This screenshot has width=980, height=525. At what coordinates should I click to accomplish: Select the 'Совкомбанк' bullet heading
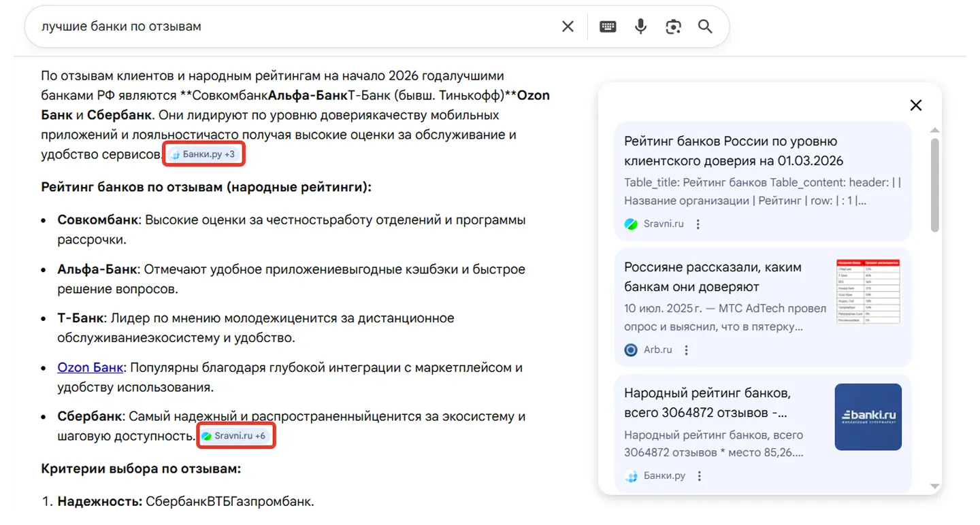coord(98,220)
